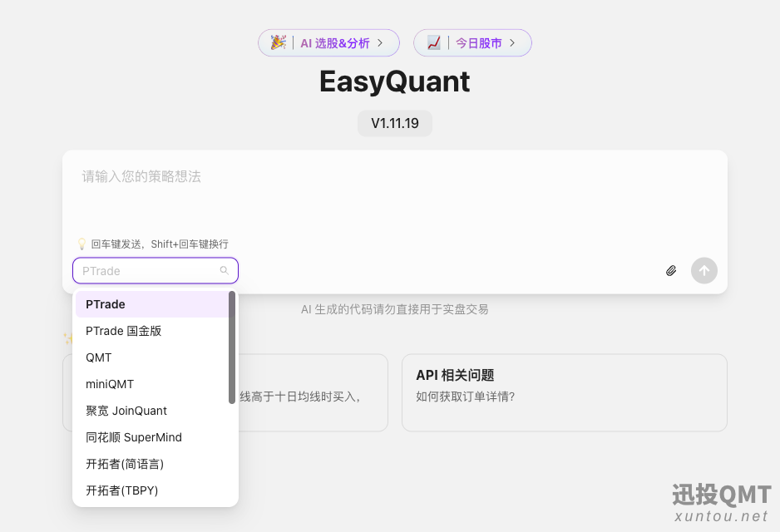This screenshot has width=780, height=532.
Task: Select 同花顺 SuperMind option
Action: click(134, 437)
